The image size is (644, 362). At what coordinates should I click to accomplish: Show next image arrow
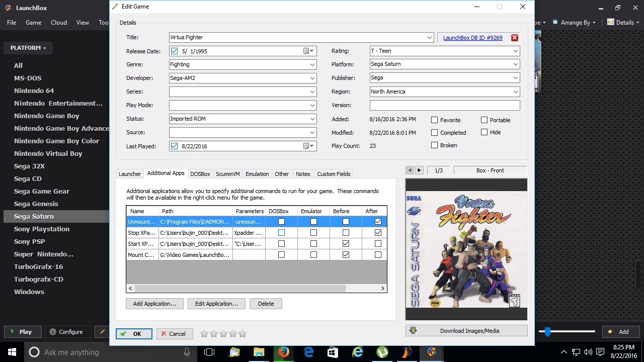pyautogui.click(x=419, y=170)
